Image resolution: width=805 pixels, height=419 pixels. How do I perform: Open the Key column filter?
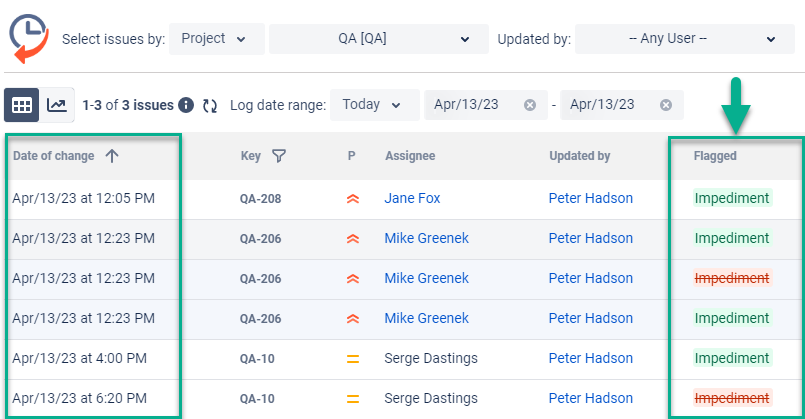(x=279, y=156)
